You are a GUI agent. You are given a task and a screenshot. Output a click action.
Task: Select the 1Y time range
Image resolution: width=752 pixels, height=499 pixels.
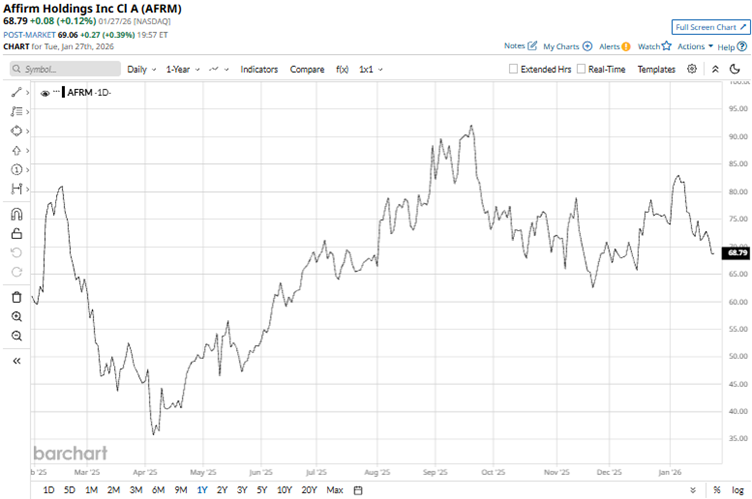[x=202, y=490]
